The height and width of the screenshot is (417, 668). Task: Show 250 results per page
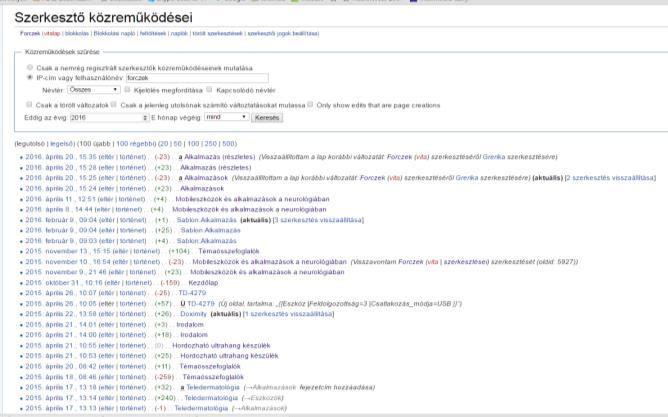pos(210,144)
